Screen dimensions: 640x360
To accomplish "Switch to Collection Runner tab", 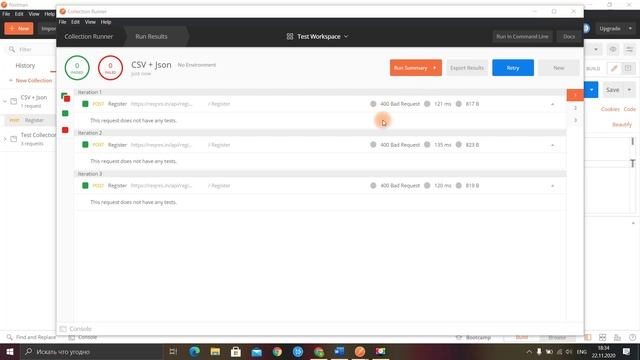I will (89, 36).
